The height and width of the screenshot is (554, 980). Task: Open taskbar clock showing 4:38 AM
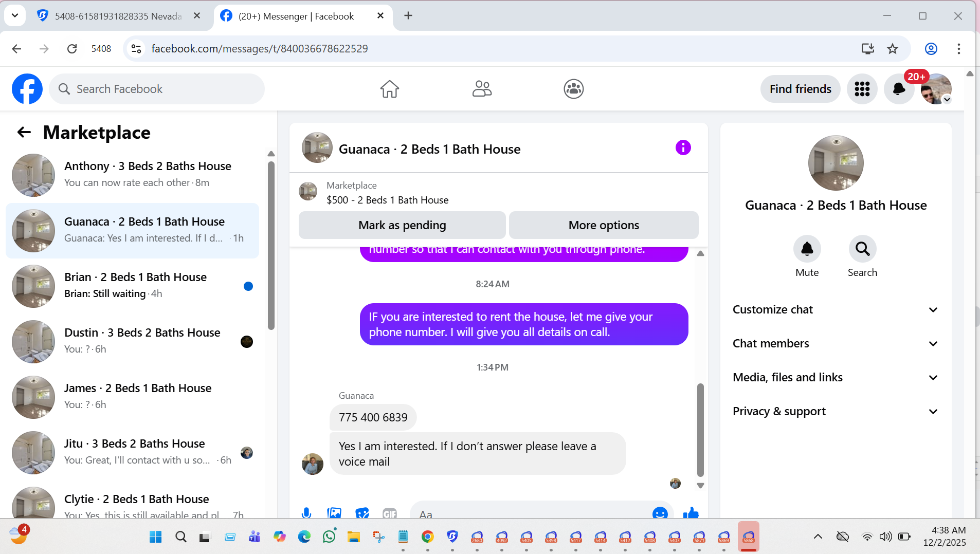[944, 537]
